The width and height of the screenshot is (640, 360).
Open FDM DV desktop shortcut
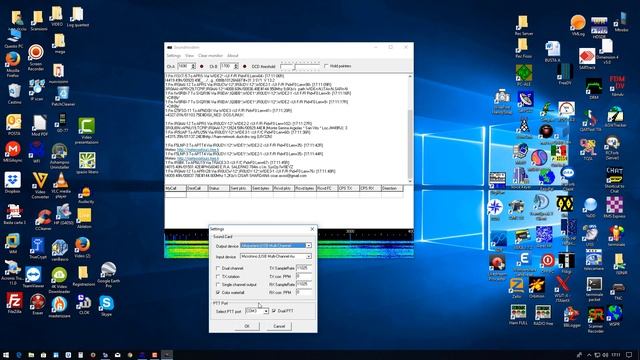coord(617,85)
